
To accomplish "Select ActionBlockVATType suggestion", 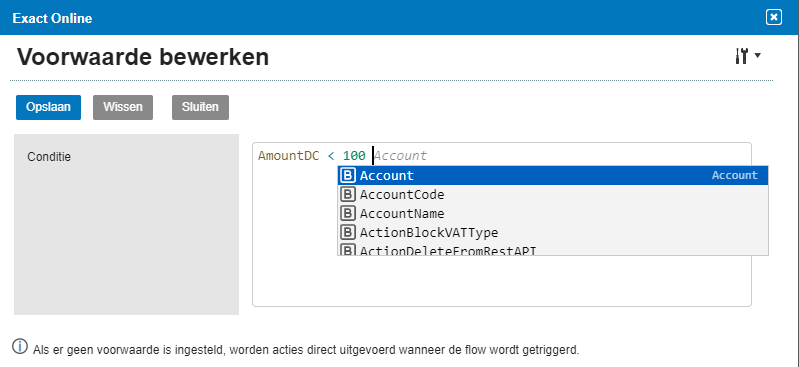I will (x=553, y=233).
